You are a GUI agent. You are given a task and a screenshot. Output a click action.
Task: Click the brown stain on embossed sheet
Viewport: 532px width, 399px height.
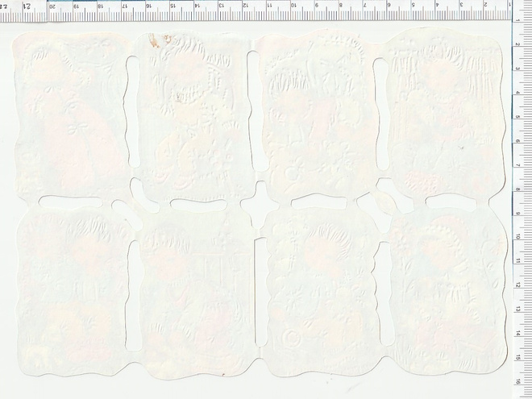coord(155,41)
